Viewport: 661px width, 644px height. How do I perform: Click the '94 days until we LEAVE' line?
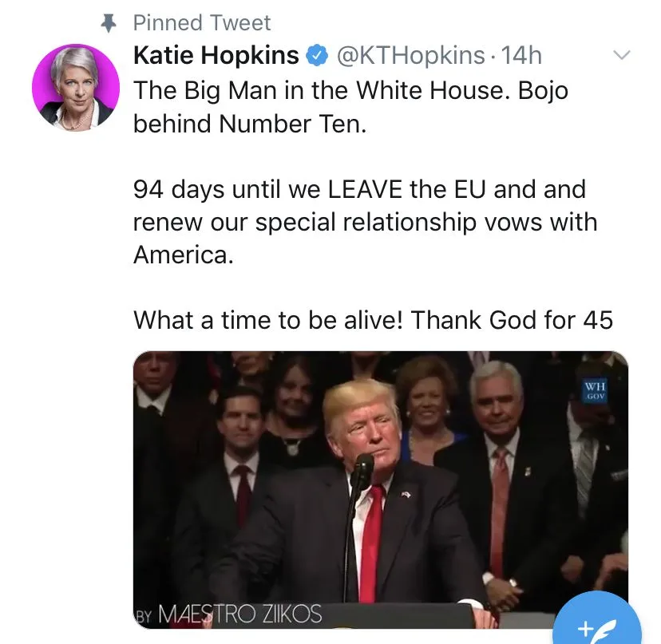click(x=359, y=189)
